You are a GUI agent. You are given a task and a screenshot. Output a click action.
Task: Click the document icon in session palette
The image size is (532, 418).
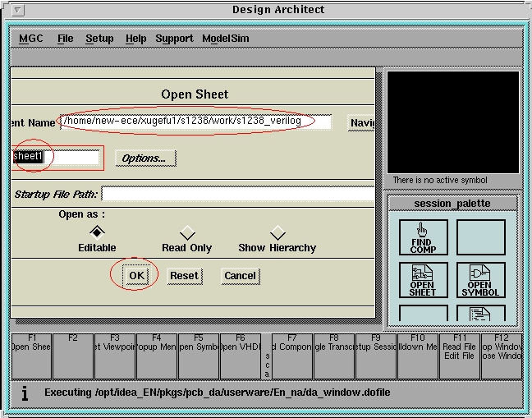tap(480, 314)
